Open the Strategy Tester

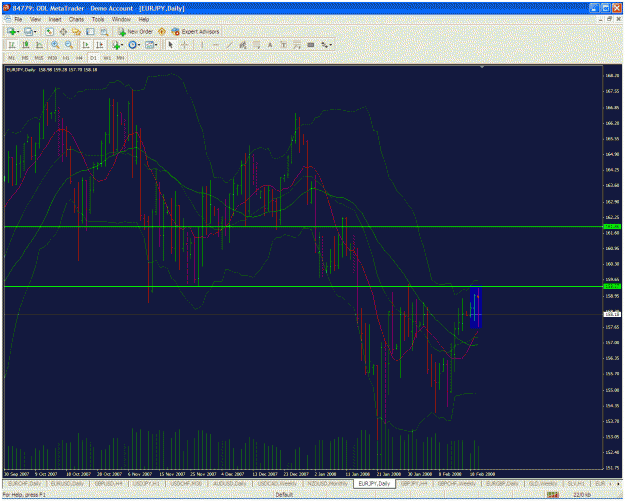[104, 32]
